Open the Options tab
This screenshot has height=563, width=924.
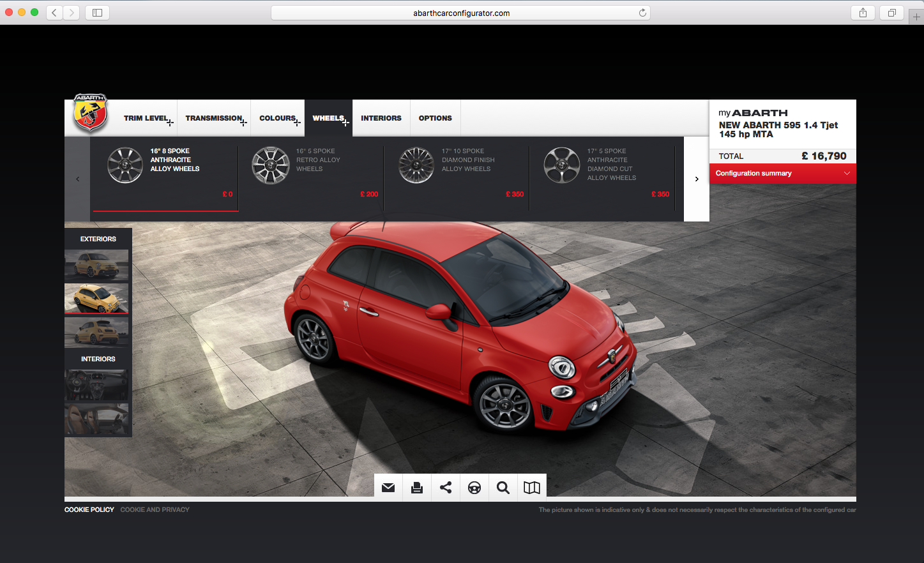point(435,118)
